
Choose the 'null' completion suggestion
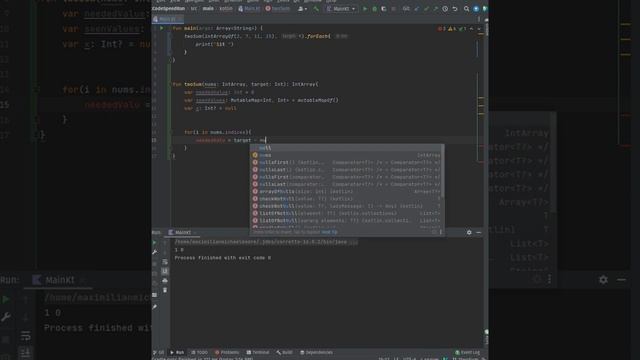(x=347, y=148)
